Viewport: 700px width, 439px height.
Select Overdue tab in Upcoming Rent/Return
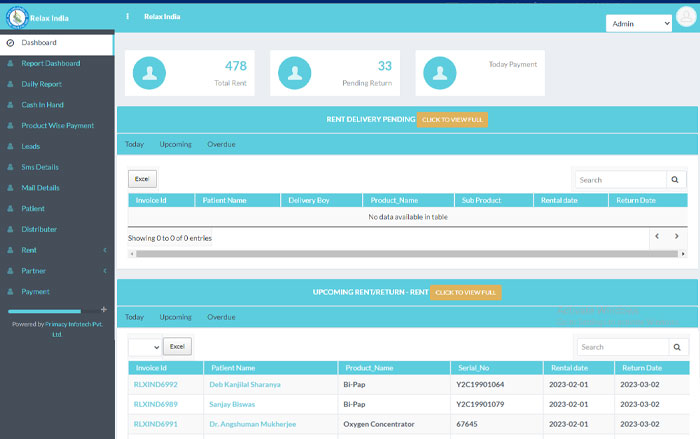pyautogui.click(x=221, y=317)
